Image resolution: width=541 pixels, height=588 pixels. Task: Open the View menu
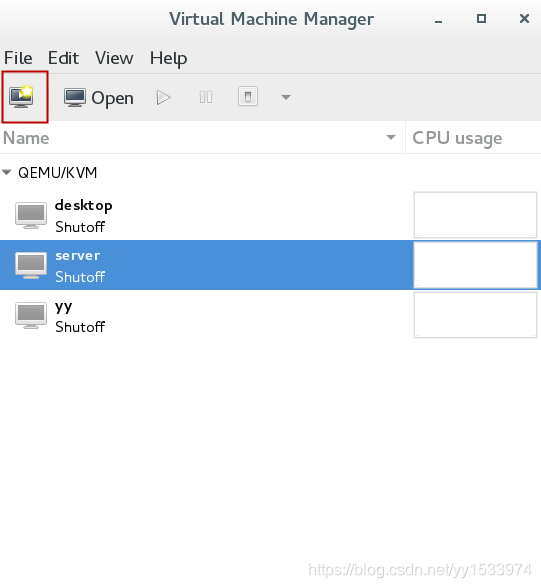(114, 58)
